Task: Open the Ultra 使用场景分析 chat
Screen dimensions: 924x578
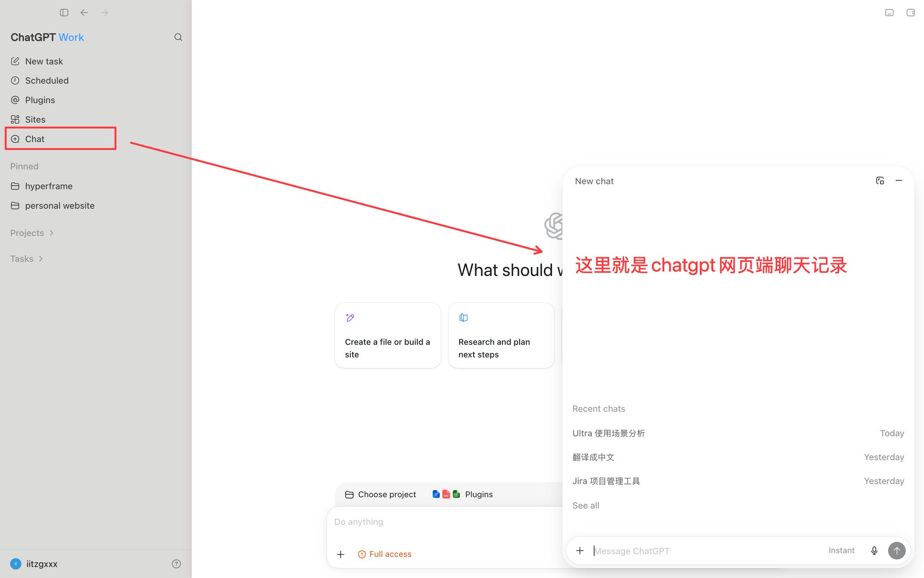Action: click(x=738, y=433)
